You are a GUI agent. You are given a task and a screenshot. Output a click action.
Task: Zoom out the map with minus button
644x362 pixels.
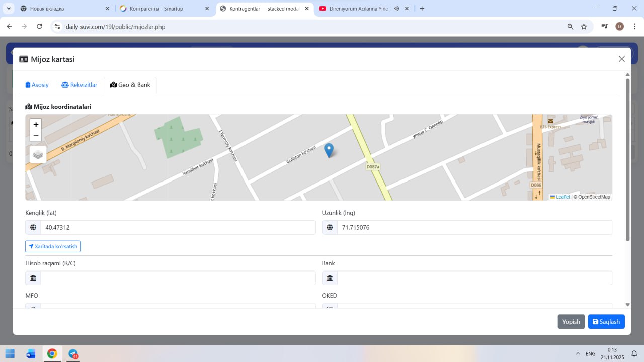36,136
